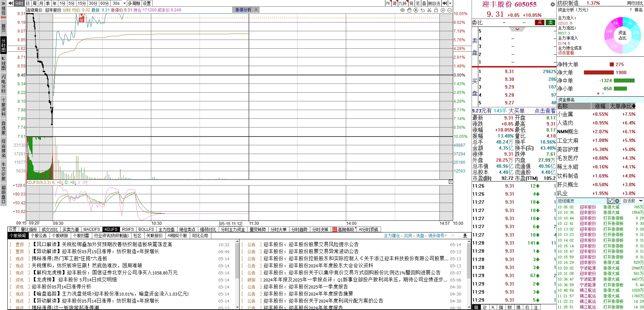
Task: Select the 60分 period tab
Action: point(105,3)
